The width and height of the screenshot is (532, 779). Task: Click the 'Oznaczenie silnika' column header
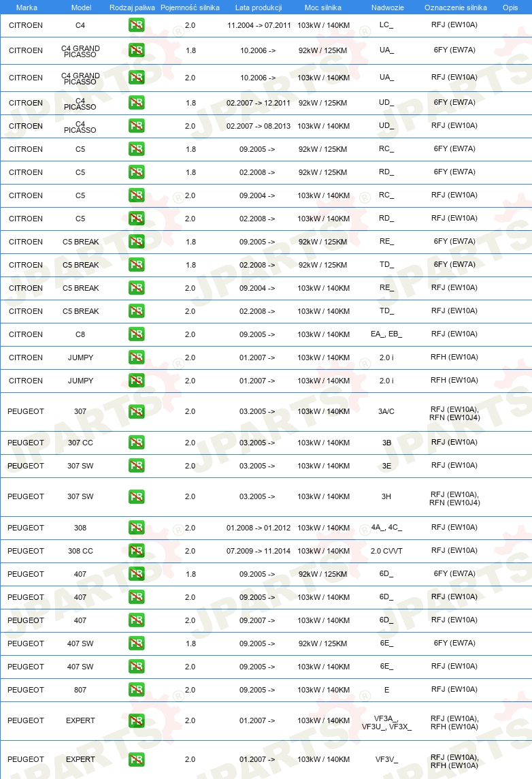(456, 7)
